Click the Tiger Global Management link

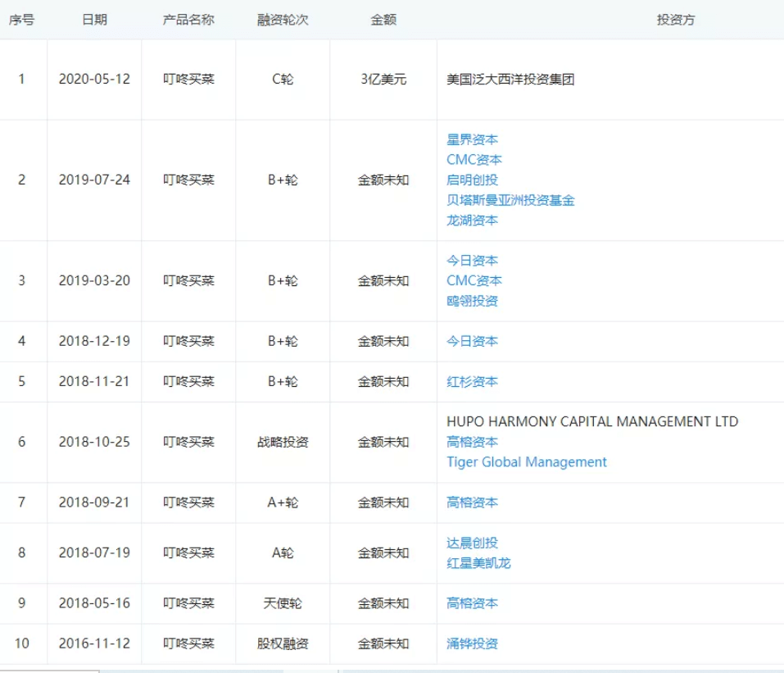(x=527, y=462)
